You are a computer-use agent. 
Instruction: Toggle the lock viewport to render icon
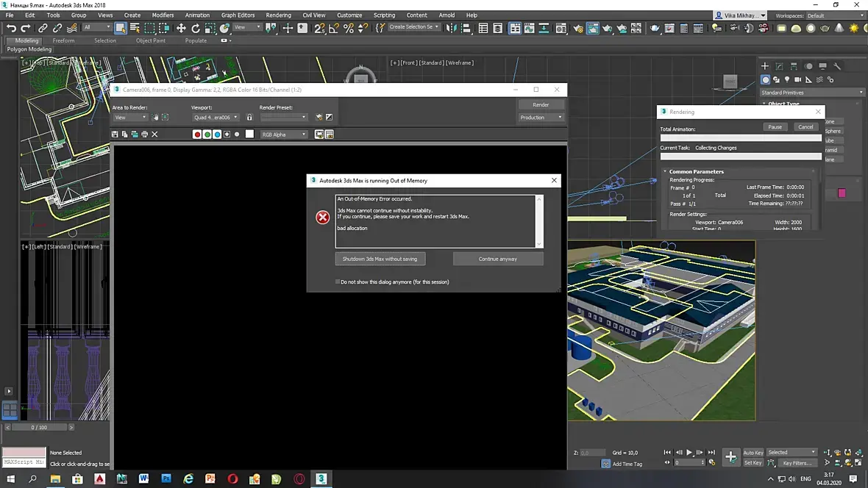(249, 118)
